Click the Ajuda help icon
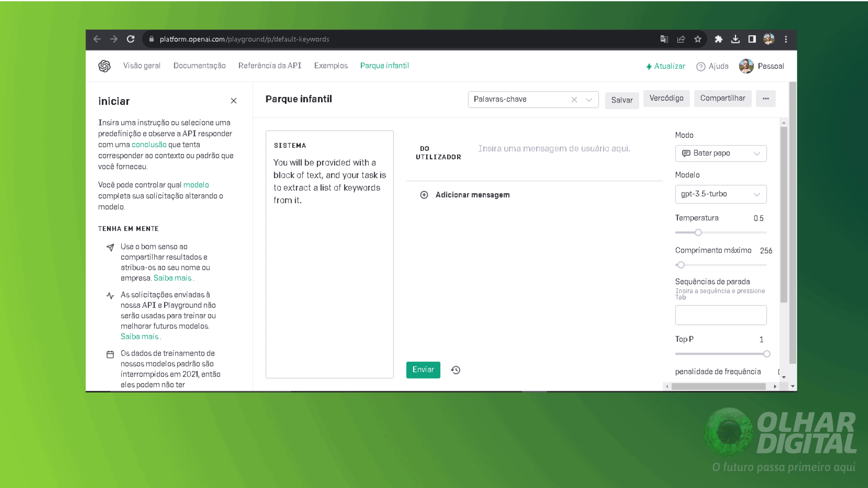868x488 pixels. pyautogui.click(x=701, y=66)
